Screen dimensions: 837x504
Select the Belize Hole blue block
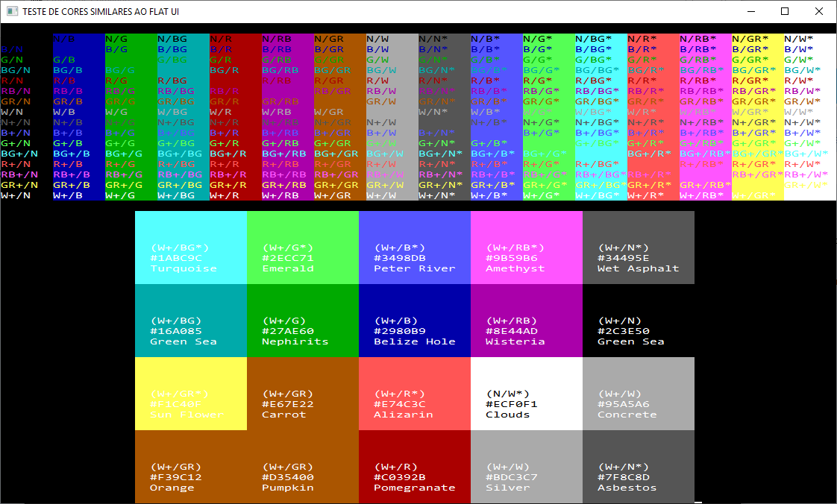[x=415, y=321]
